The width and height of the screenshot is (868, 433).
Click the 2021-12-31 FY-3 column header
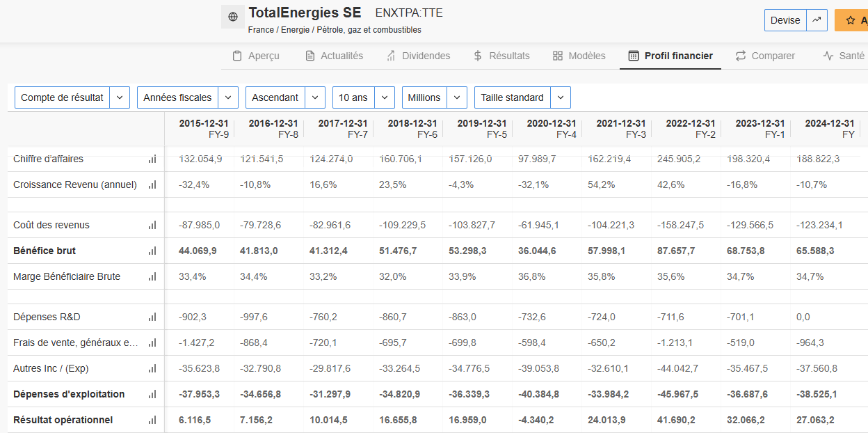620,129
